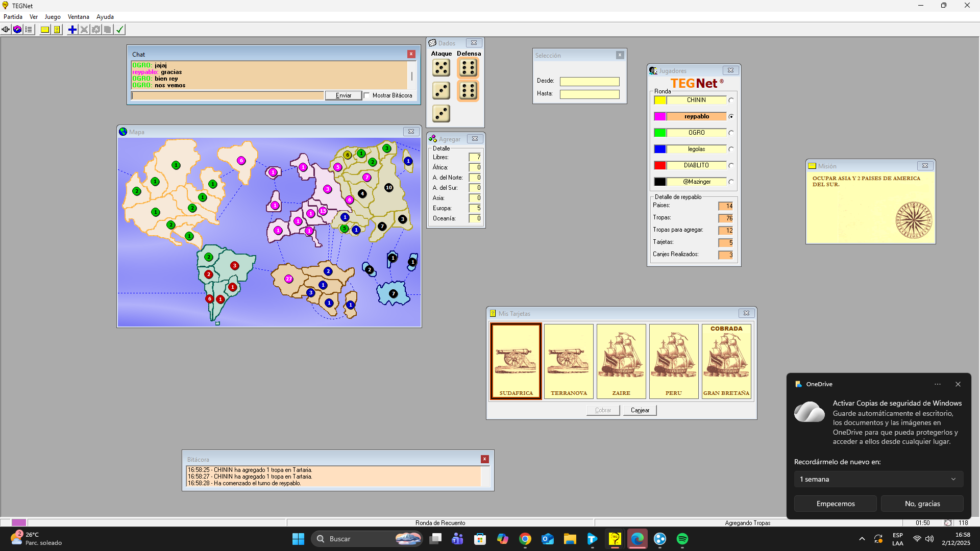Open Spotify from the taskbar
980x551 pixels.
(682, 539)
